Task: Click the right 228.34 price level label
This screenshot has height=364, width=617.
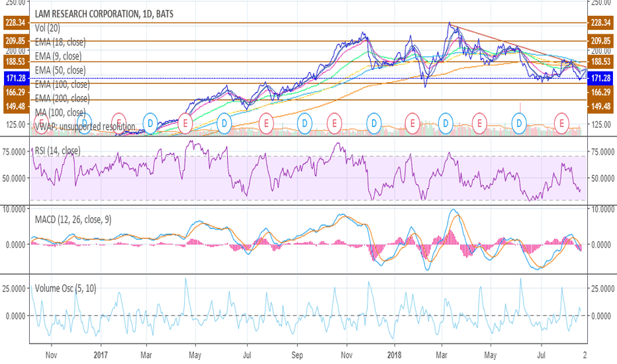Action: [601, 23]
